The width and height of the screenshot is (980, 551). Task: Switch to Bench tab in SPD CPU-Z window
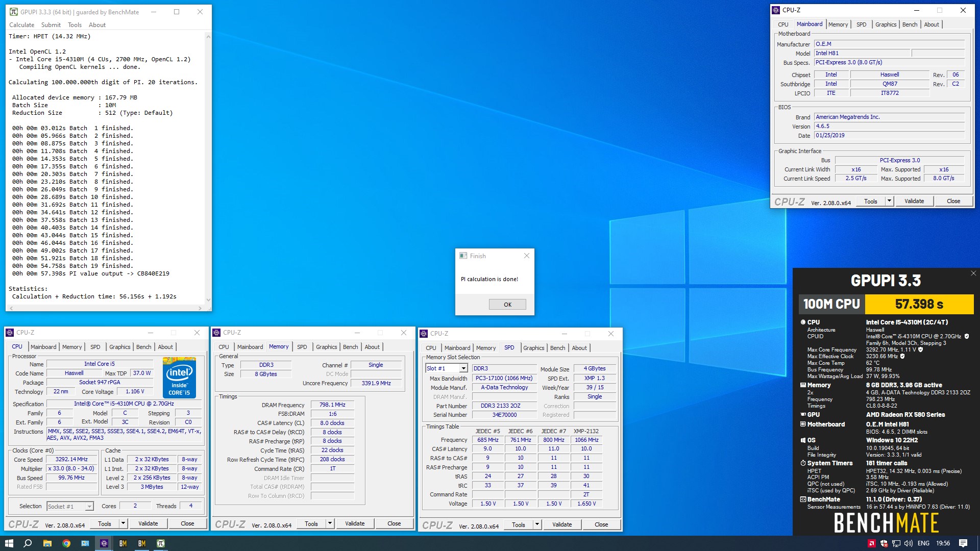[x=557, y=348]
